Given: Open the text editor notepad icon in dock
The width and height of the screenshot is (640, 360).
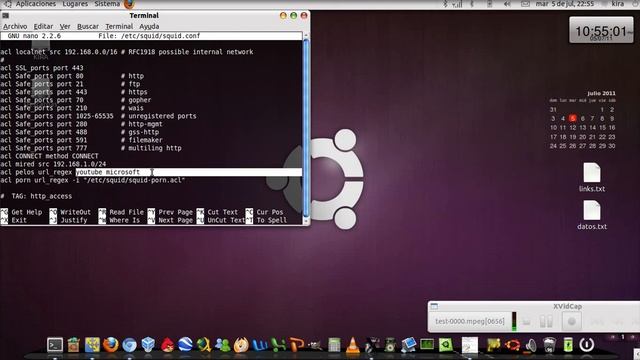Looking at the screenshot, I should click(470, 345).
